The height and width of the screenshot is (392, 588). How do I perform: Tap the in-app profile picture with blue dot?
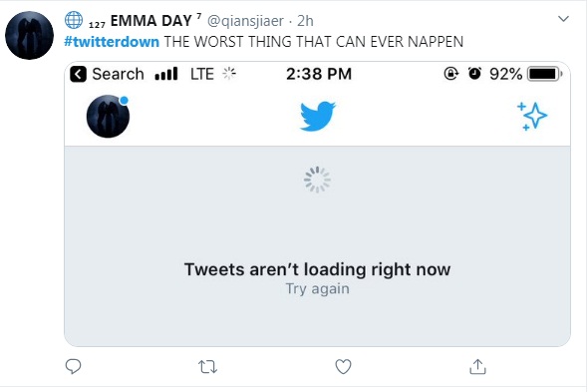[108, 116]
